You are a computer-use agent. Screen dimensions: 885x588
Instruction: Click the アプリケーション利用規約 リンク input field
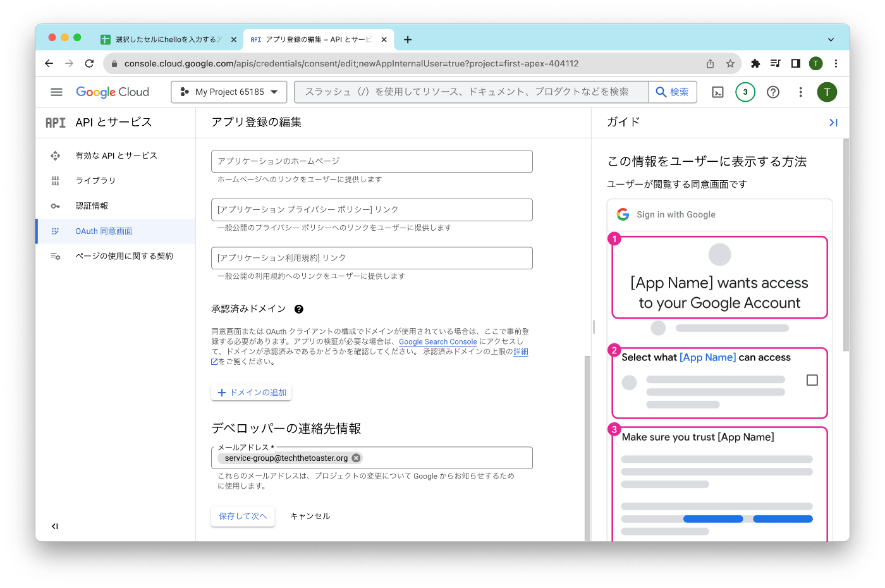click(372, 258)
